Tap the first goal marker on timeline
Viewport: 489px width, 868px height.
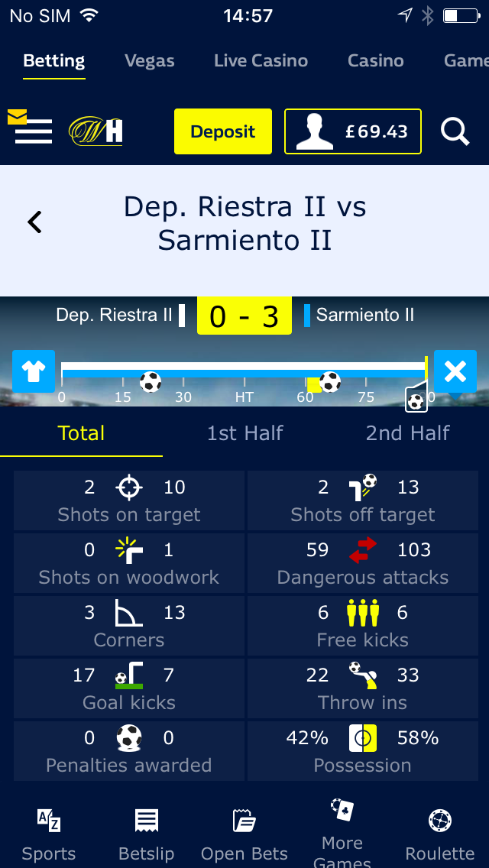point(150,382)
